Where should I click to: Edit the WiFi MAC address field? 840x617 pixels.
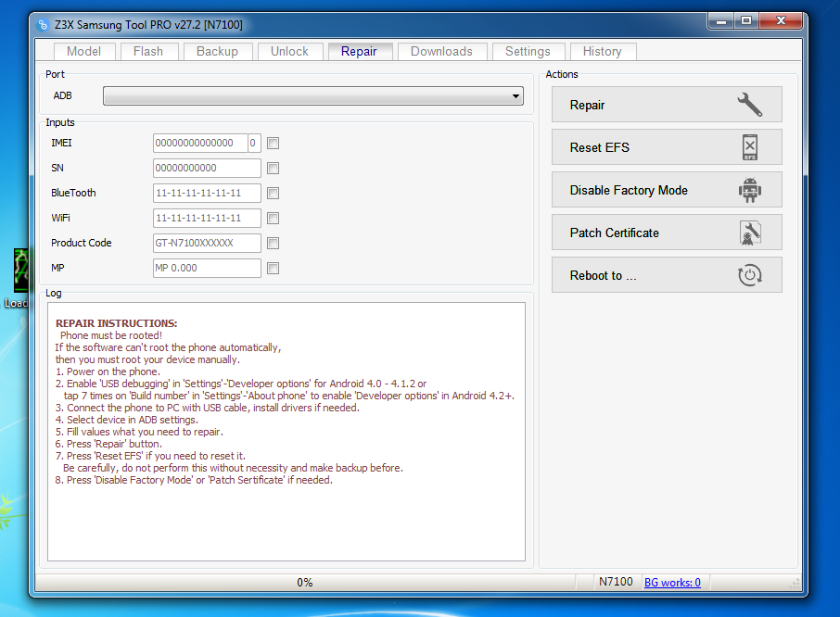207,218
